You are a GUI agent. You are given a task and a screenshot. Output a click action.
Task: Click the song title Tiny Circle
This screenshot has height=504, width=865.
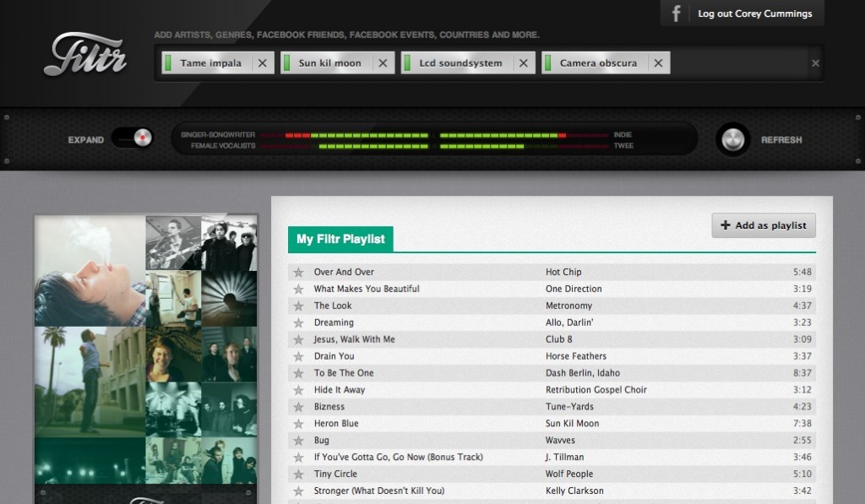click(x=335, y=474)
